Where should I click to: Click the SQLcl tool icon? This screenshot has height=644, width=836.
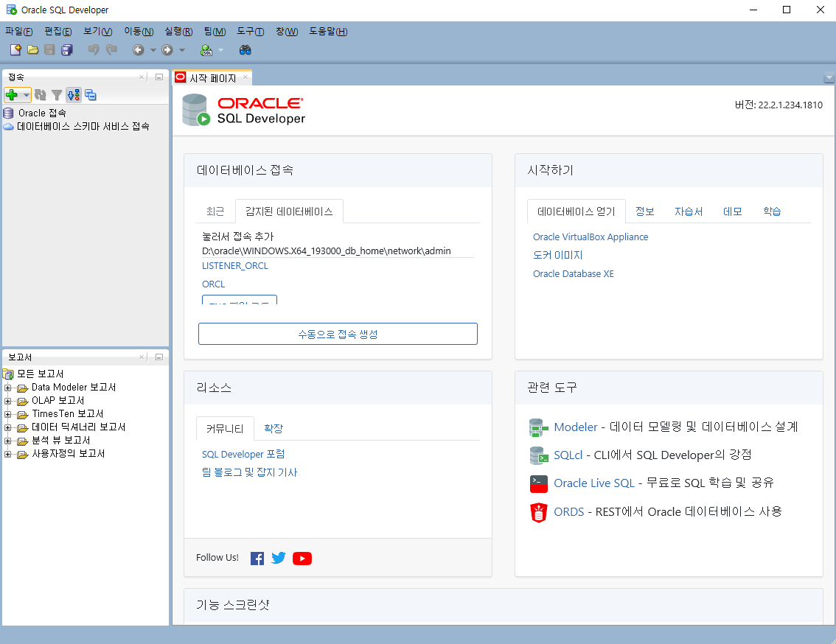pyautogui.click(x=538, y=455)
